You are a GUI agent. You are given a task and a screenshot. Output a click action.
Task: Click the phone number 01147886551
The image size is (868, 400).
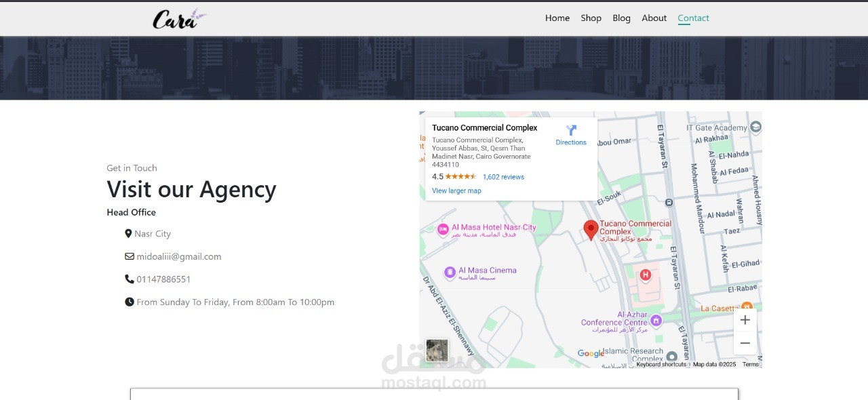click(x=163, y=279)
